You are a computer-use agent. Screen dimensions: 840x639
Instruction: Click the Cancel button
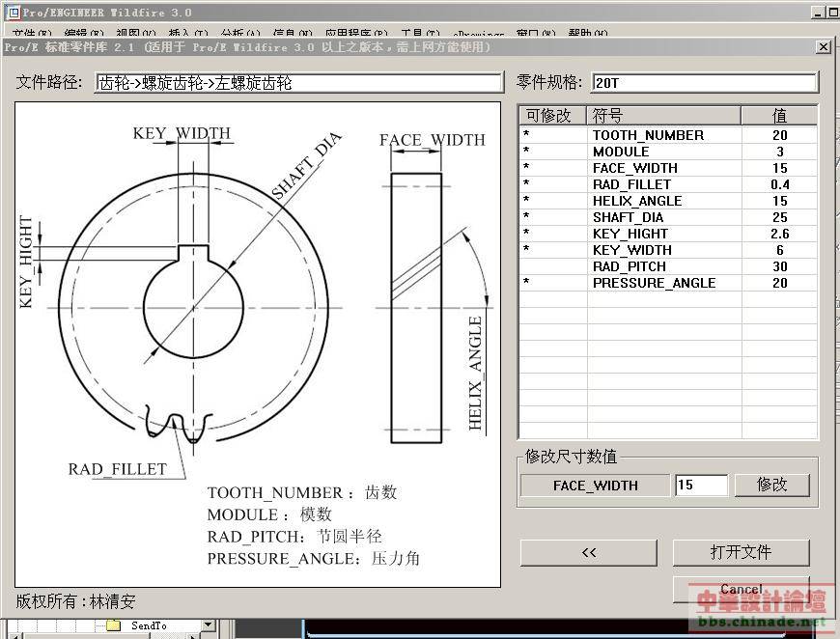coord(741,590)
